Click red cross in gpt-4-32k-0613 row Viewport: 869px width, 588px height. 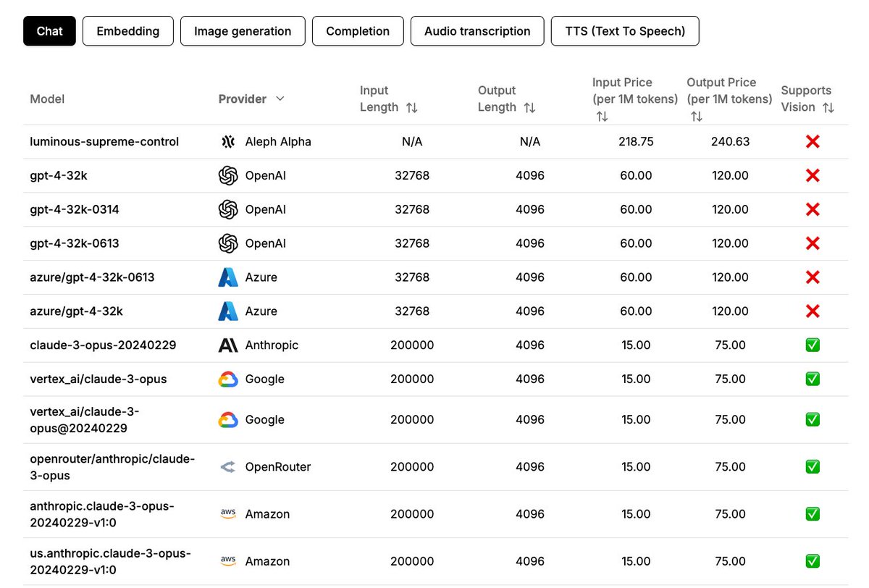(813, 244)
